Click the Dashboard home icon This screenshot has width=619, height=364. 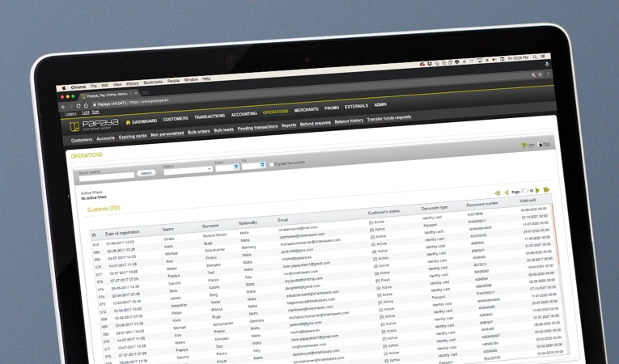tap(128, 121)
